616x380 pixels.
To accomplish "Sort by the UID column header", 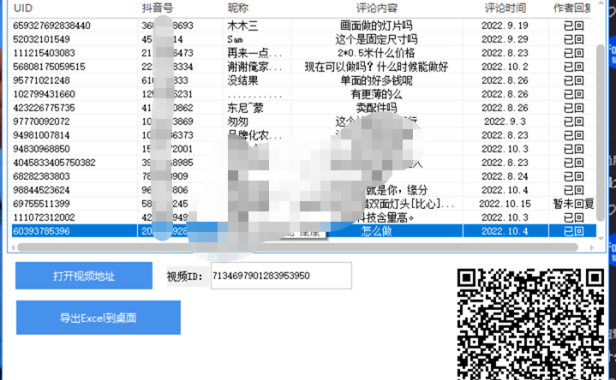I will pos(23,8).
